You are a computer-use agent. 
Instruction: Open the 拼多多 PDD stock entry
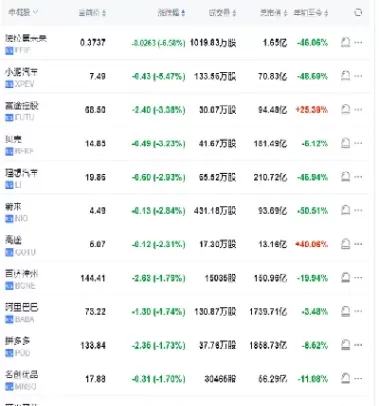[18, 346]
